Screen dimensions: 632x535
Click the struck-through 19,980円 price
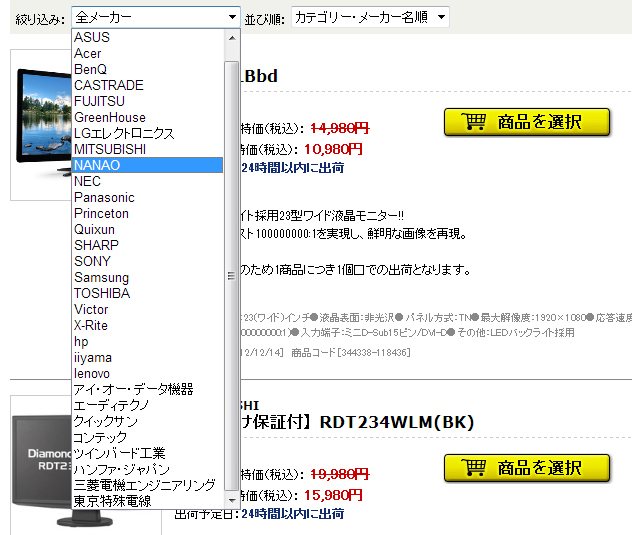coord(340,475)
